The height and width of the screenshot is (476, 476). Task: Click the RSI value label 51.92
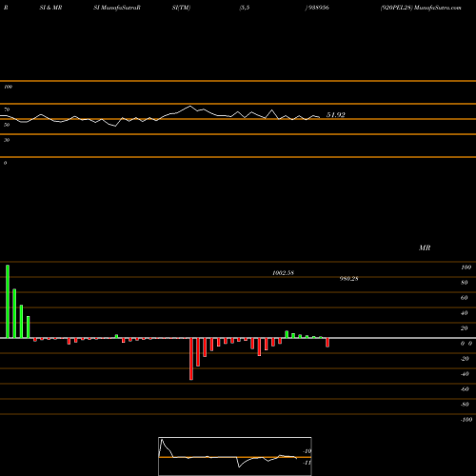(x=335, y=115)
